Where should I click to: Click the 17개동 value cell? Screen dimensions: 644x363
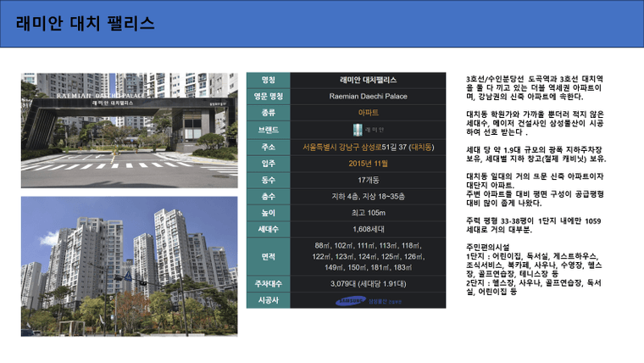click(368, 180)
